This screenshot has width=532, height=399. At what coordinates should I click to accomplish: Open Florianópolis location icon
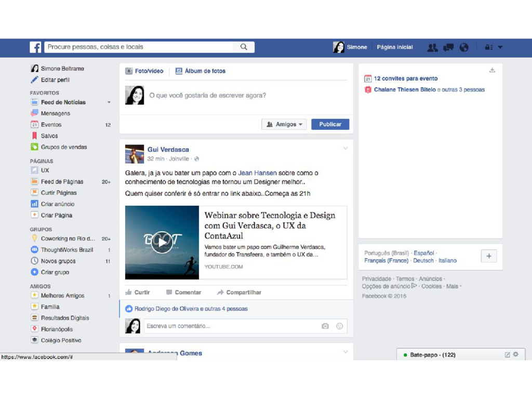[34, 329]
